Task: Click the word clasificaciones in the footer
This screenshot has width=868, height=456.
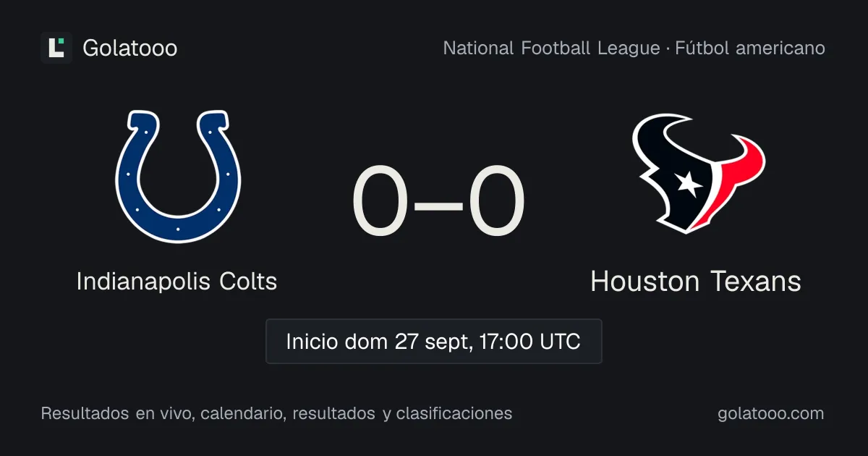Action: point(454,414)
